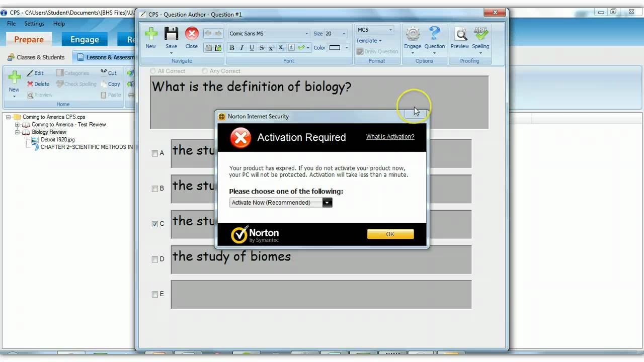Switch to the Engage tab
This screenshot has width=644, height=362.
(x=85, y=39)
